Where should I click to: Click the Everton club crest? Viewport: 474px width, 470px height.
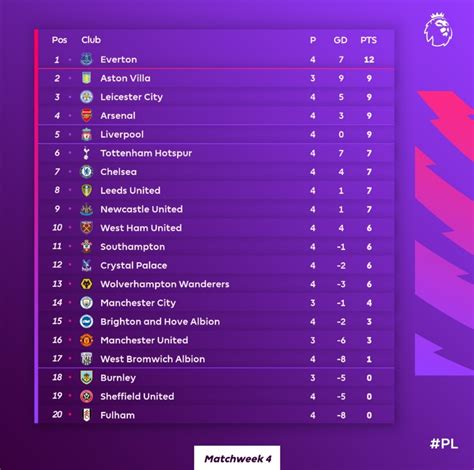pos(87,59)
